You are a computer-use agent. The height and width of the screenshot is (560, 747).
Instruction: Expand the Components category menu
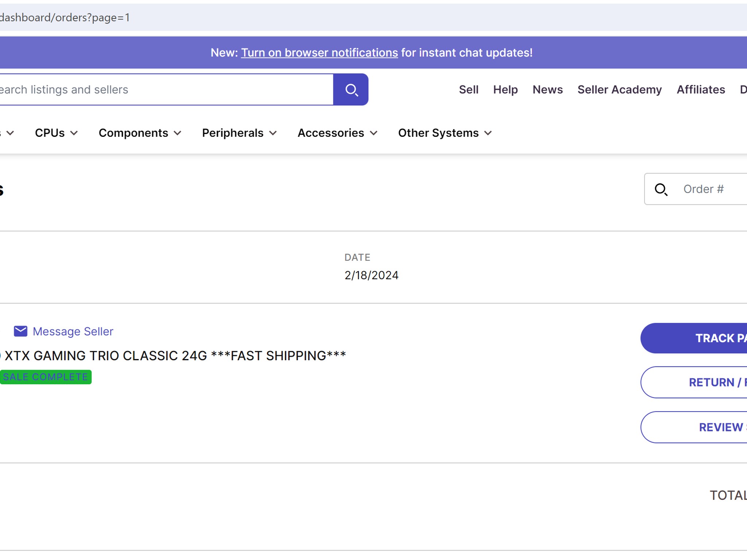(140, 133)
